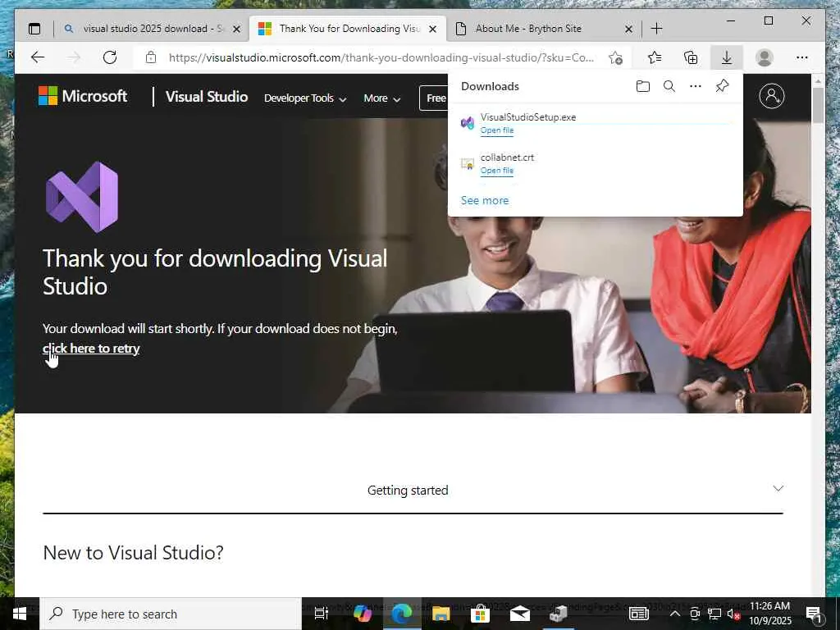Go back to the previous page
Screen dimensions: 840x630
pyautogui.click(x=38, y=57)
